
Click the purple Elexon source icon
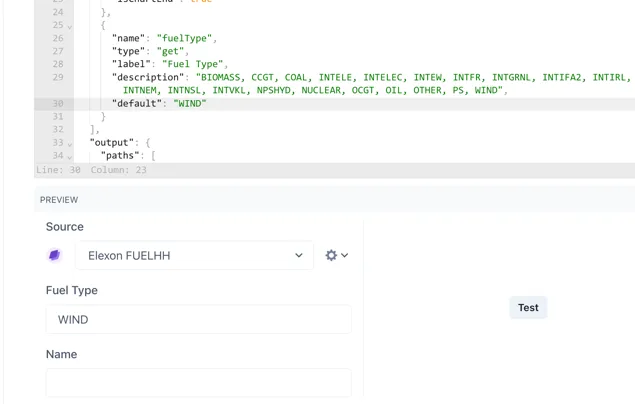55,255
